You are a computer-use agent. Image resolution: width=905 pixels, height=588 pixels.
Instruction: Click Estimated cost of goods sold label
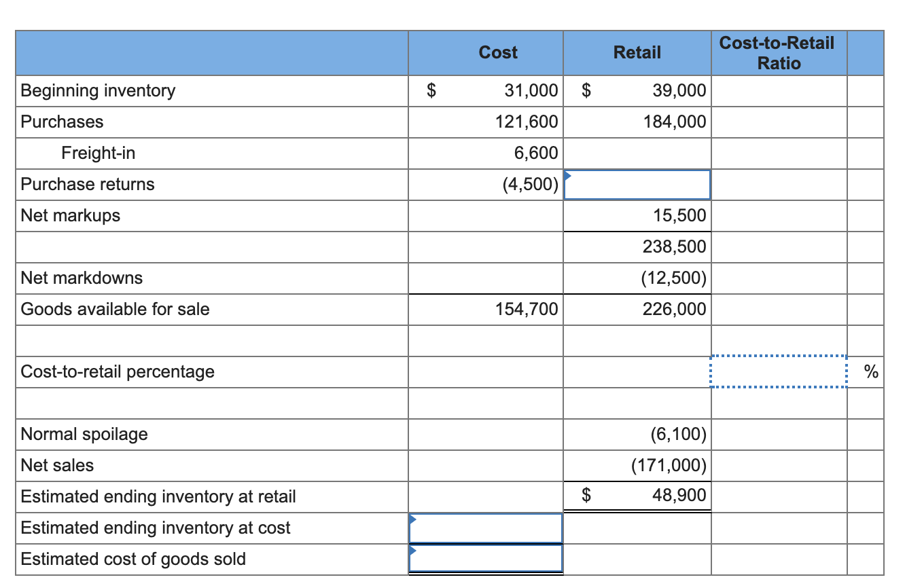pyautogui.click(x=134, y=559)
